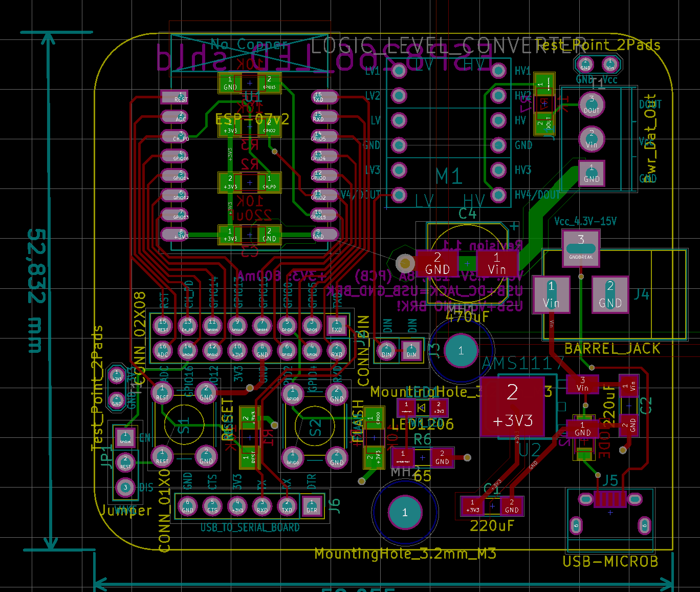Screen dimensions: 700x592
Task: Select mounting hole pad beside J3
Action: pos(461,351)
